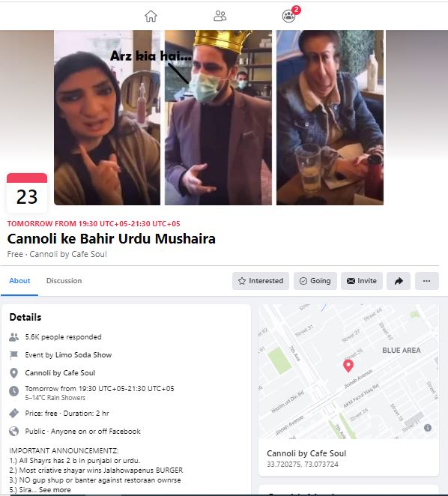Screen dimensions: 448x496
Task: Click the Blue Area map view
Action: (x=348, y=372)
